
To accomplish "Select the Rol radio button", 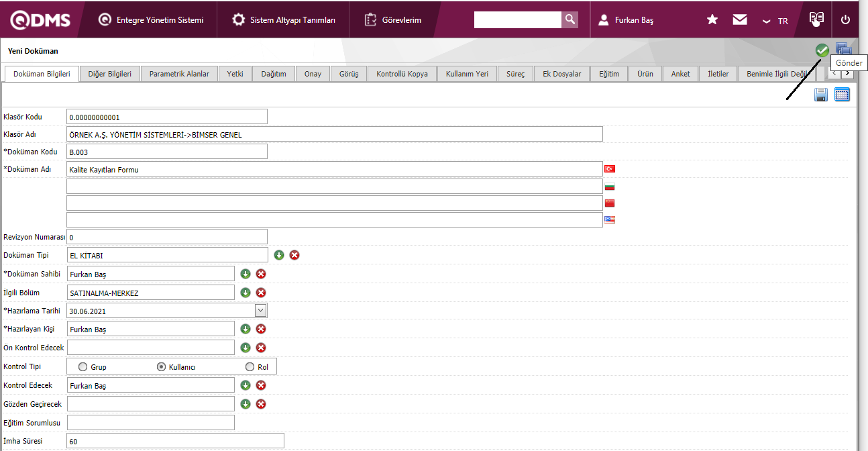I will pyautogui.click(x=250, y=367).
